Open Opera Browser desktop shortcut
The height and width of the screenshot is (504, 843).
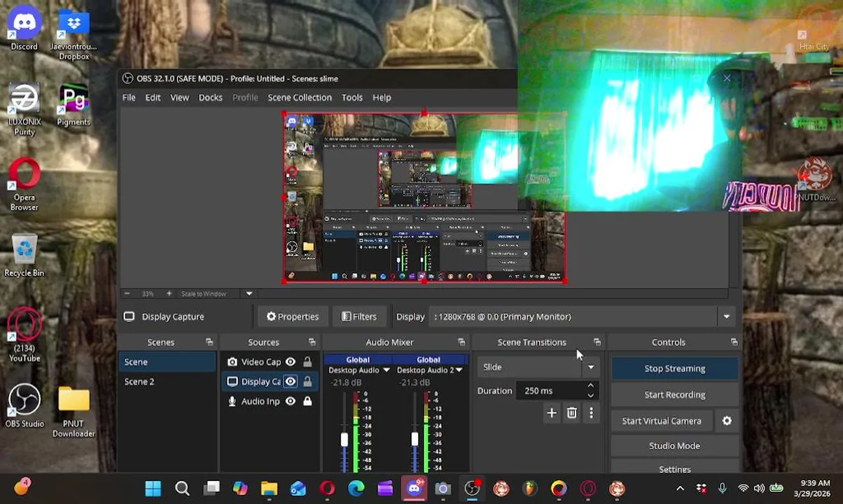point(24,185)
